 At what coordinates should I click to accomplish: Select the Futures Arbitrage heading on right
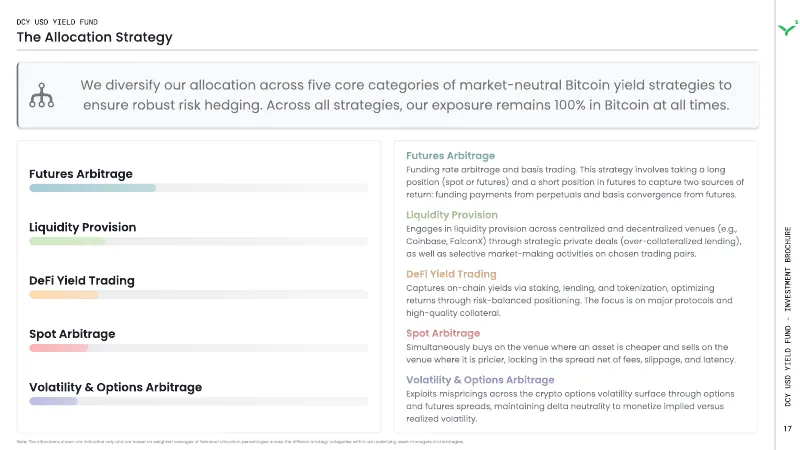[x=451, y=156]
